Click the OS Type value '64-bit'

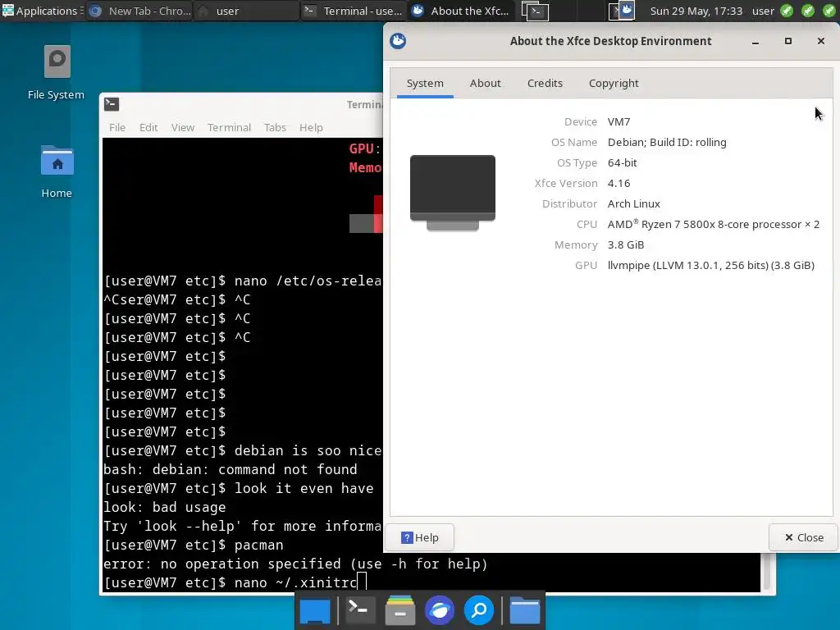pyautogui.click(x=622, y=163)
